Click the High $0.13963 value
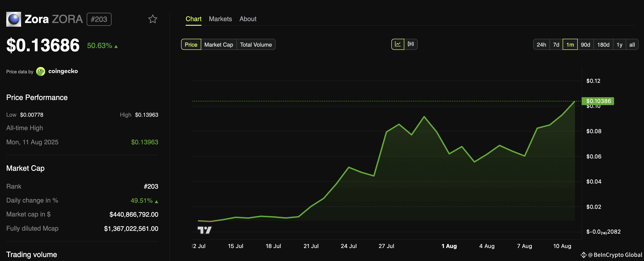The image size is (644, 261). pos(147,115)
